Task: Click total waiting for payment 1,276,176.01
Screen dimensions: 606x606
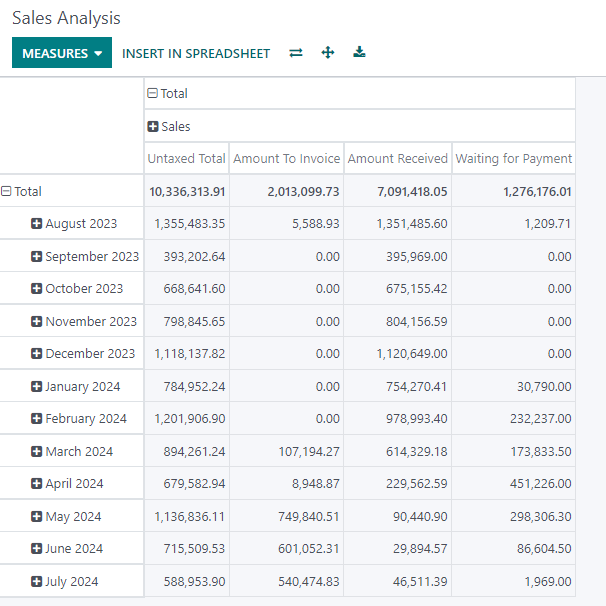Action: pos(514,191)
